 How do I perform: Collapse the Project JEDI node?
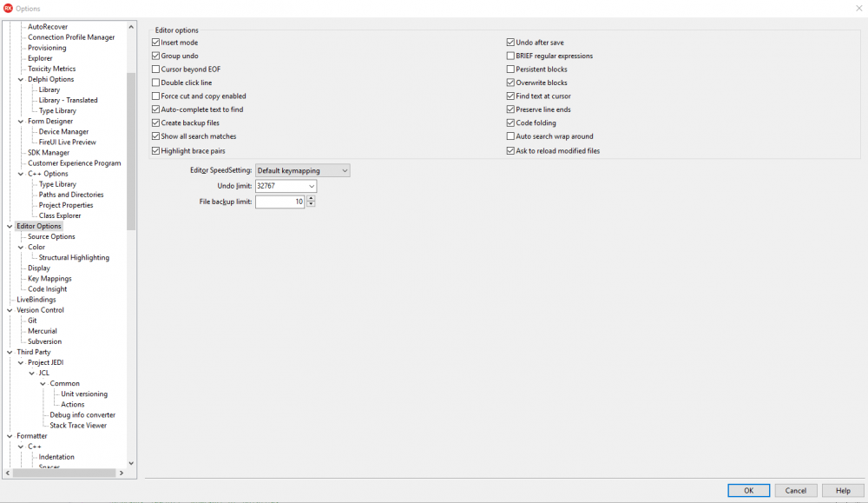21,363
